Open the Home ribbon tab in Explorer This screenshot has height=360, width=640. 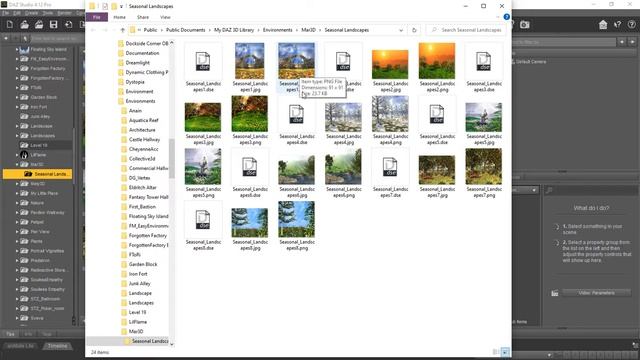(120, 17)
